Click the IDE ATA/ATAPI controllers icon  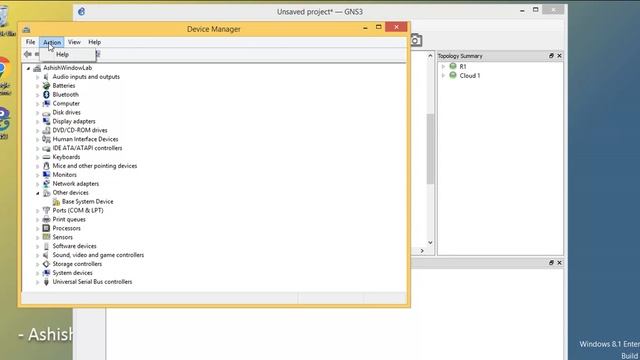pyautogui.click(x=46, y=148)
